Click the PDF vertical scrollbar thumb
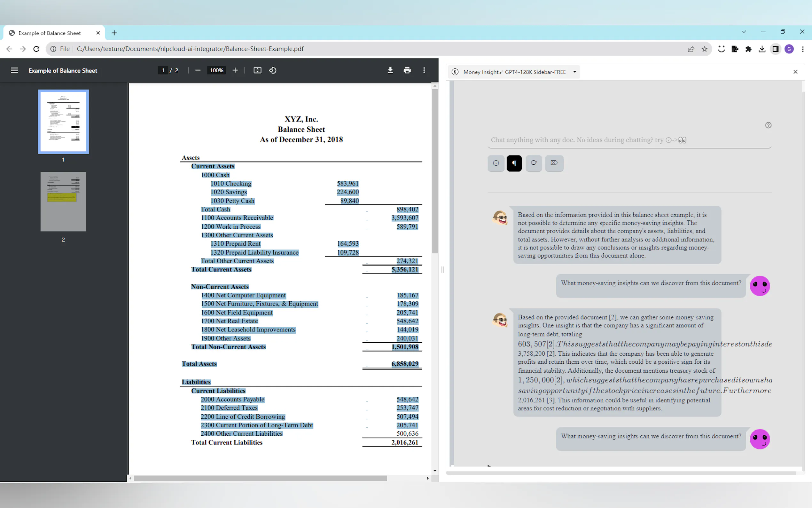The image size is (812, 508). tap(435, 171)
